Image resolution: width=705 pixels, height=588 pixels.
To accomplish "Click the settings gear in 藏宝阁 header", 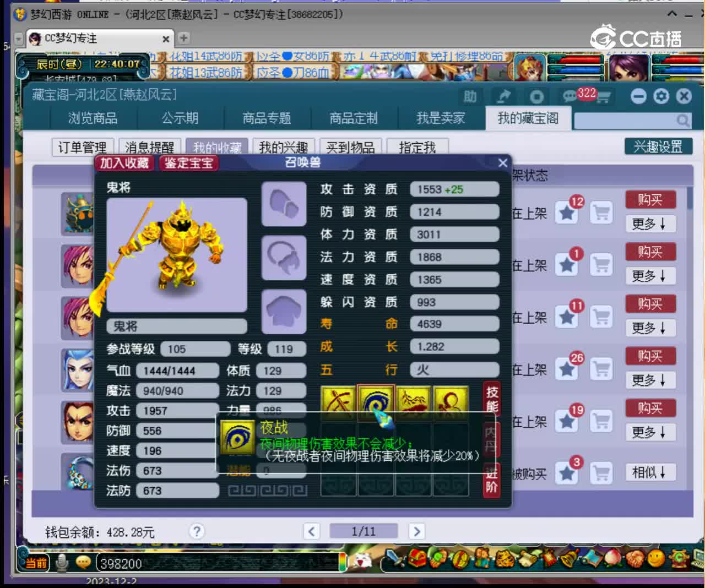I will [x=661, y=97].
